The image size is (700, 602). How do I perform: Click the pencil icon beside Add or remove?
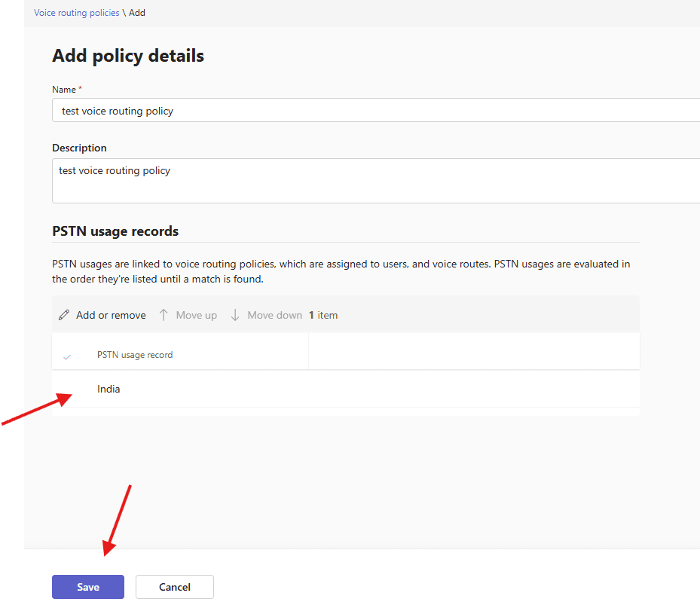[64, 315]
